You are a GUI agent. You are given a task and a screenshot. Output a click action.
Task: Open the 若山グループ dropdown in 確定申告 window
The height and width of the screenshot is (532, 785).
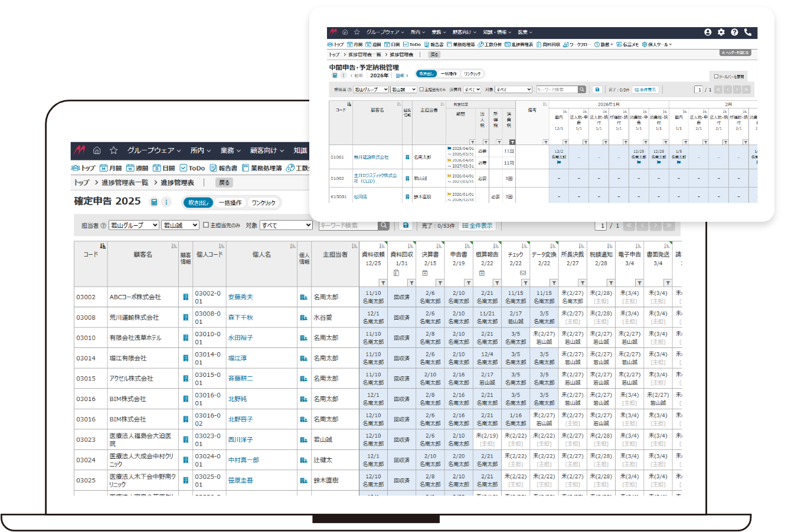click(134, 225)
